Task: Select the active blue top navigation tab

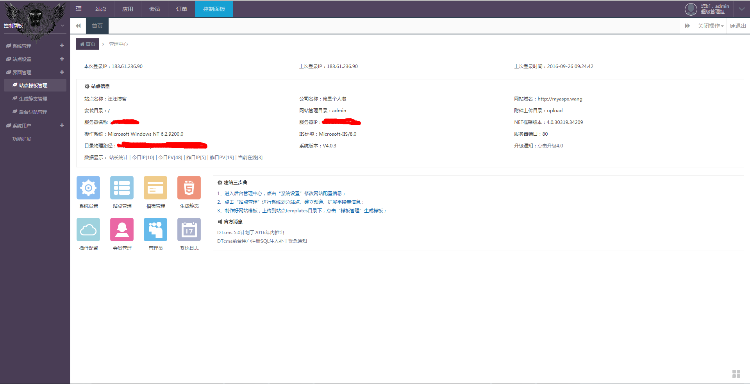Action: click(214, 9)
